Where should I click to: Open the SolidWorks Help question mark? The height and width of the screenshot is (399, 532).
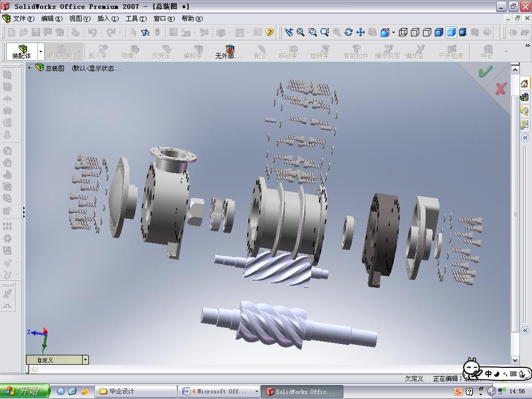[269, 32]
